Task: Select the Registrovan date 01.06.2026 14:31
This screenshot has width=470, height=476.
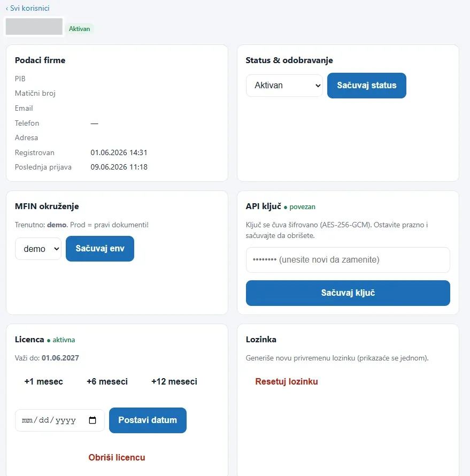Action: click(119, 152)
